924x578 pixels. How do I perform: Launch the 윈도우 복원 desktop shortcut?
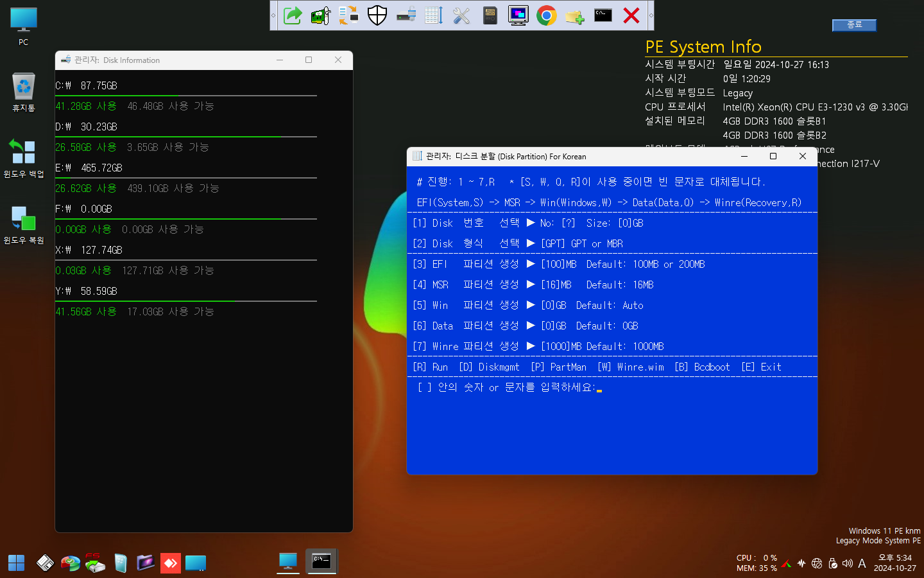(x=24, y=225)
